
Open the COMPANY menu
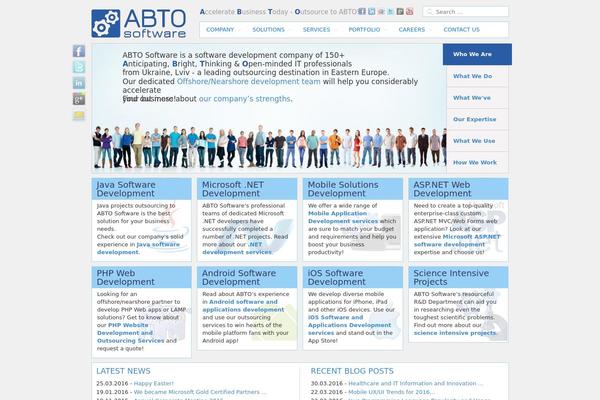[x=220, y=29]
